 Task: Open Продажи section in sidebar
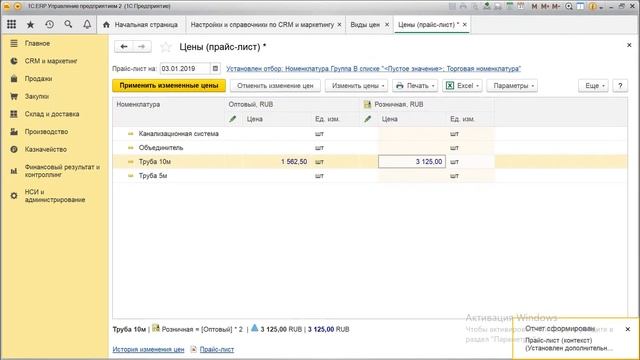38,78
